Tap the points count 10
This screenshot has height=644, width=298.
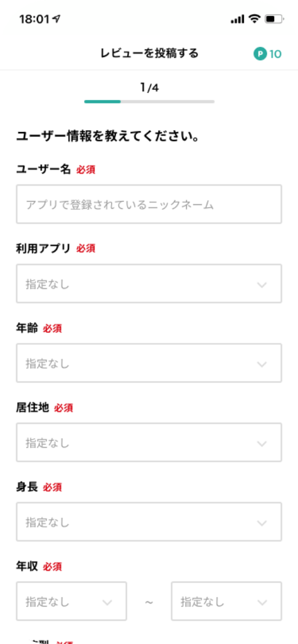(x=275, y=54)
